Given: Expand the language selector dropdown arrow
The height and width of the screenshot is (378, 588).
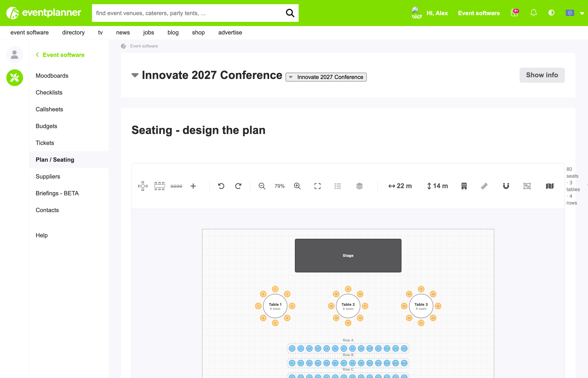Looking at the screenshot, I should (x=582, y=13).
